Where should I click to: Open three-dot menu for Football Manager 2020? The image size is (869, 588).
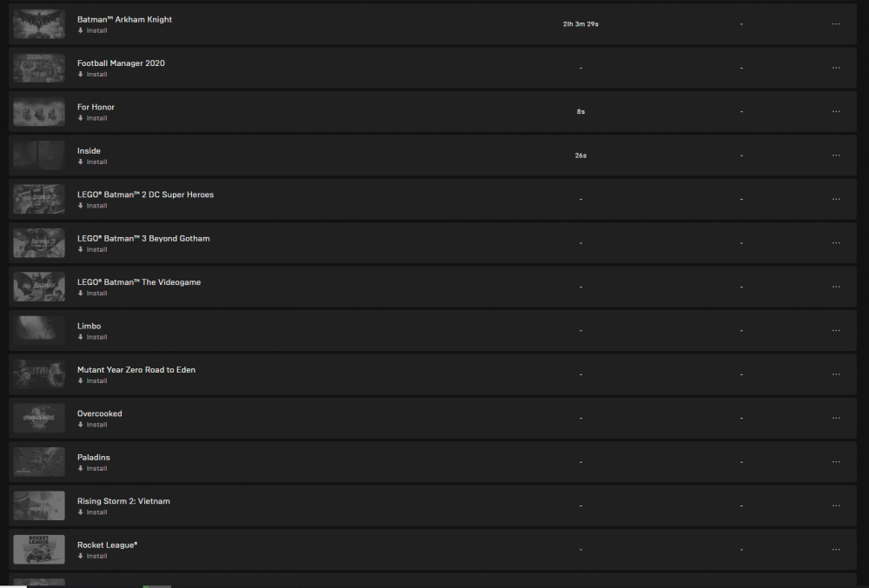coord(836,68)
